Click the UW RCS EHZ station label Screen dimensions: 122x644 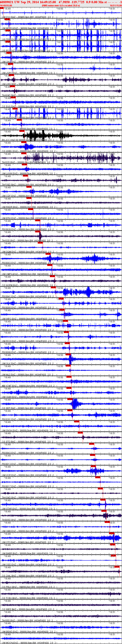coord(28,341)
